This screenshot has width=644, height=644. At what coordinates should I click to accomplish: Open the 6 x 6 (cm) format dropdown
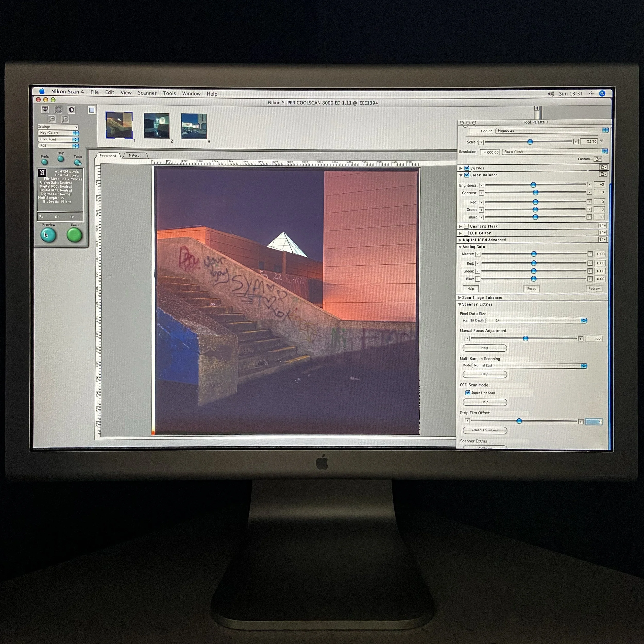pos(58,139)
